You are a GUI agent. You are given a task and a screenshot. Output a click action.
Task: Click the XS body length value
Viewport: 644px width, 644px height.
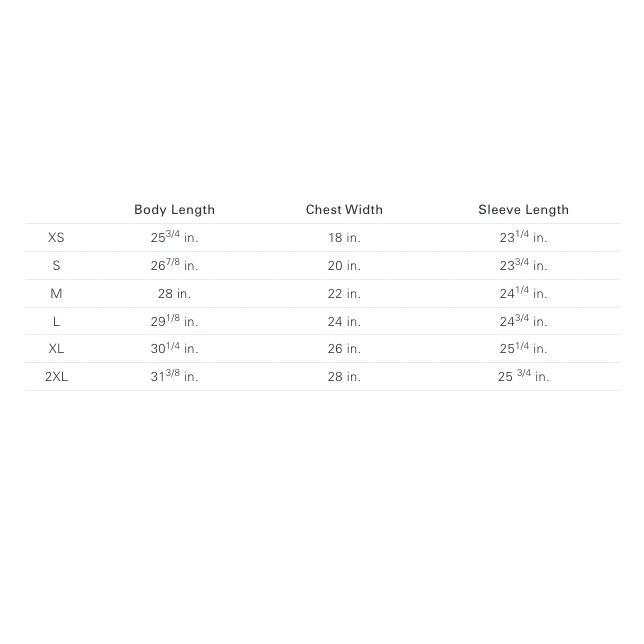[174, 238]
